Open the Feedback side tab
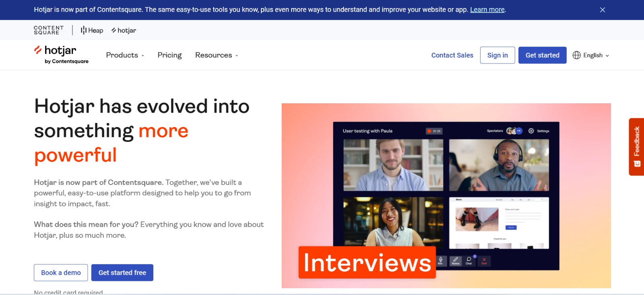The height and width of the screenshot is (295, 644). (636, 147)
